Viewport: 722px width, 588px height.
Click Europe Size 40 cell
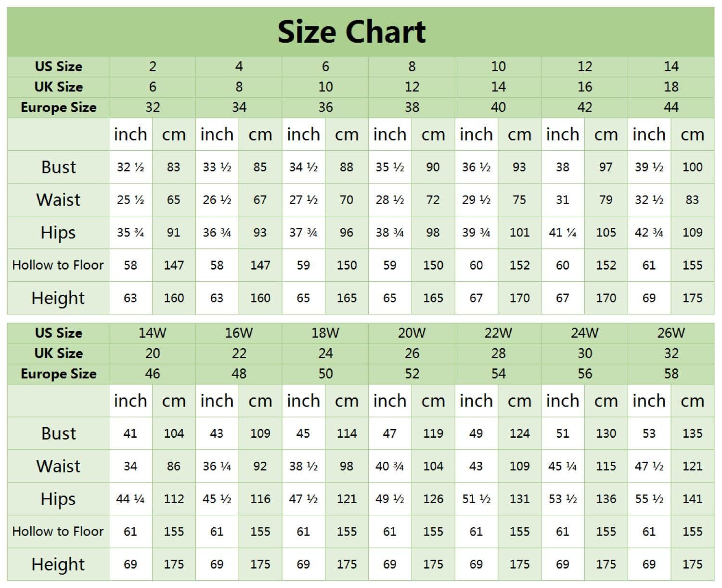(498, 107)
